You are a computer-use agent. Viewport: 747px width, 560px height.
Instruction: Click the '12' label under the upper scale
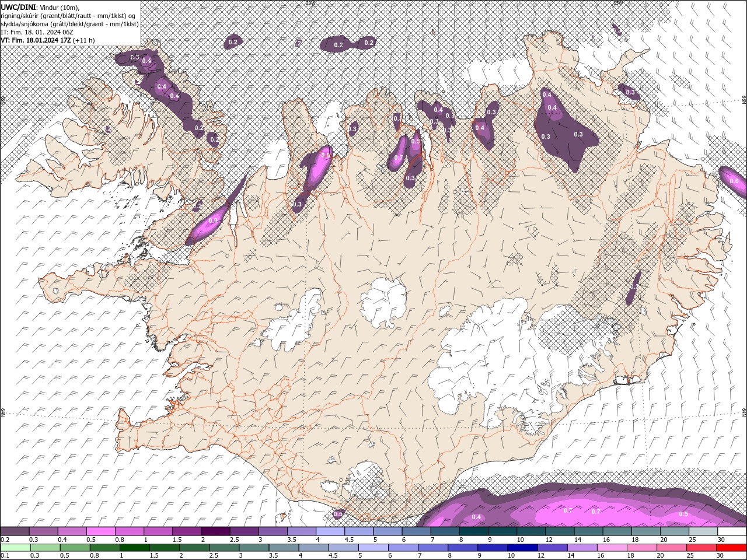(x=549, y=540)
